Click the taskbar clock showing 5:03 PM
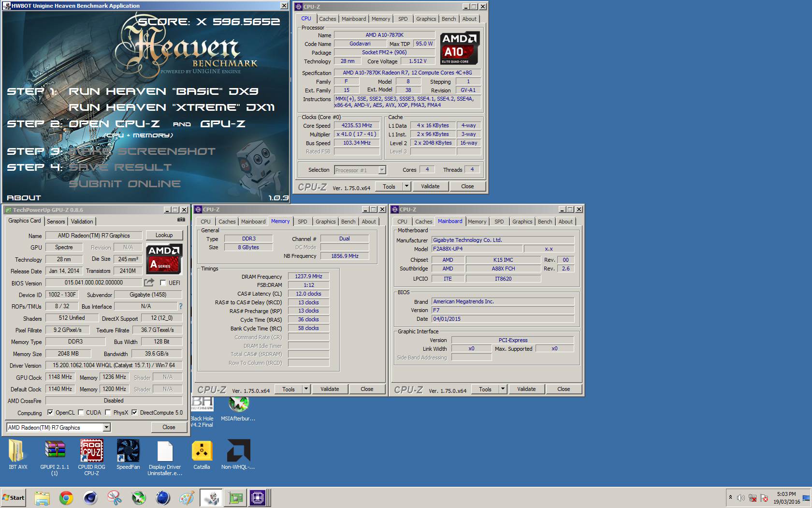The height and width of the screenshot is (508, 812). pyautogui.click(x=786, y=498)
